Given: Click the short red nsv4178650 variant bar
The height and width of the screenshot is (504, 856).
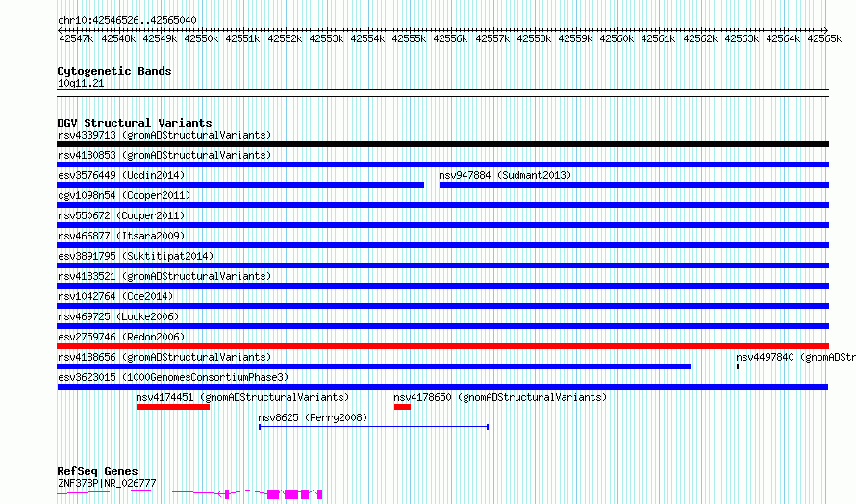Looking at the screenshot, I should pos(402,407).
